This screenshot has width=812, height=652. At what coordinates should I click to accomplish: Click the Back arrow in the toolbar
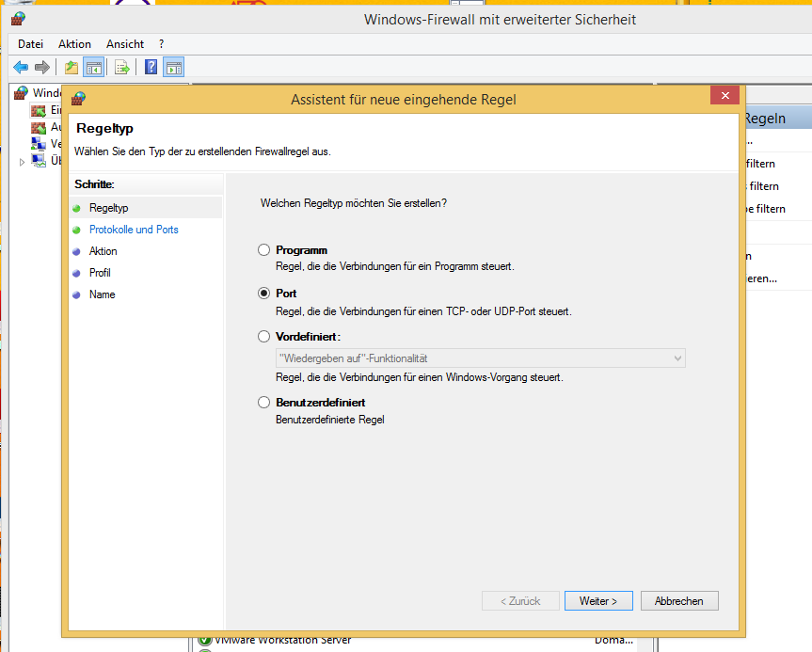(x=21, y=68)
